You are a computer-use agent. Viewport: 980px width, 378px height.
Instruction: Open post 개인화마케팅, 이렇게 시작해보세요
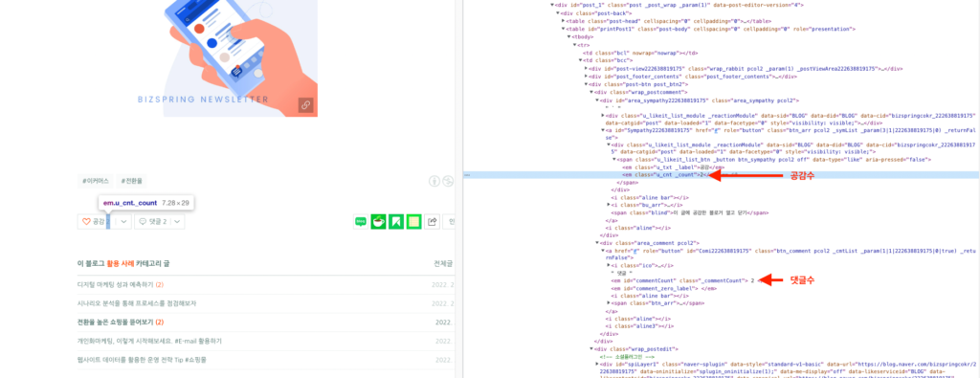[148, 341]
